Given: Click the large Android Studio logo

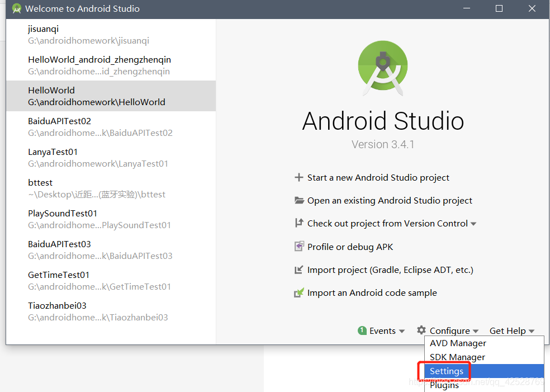Looking at the screenshot, I should (x=383, y=68).
